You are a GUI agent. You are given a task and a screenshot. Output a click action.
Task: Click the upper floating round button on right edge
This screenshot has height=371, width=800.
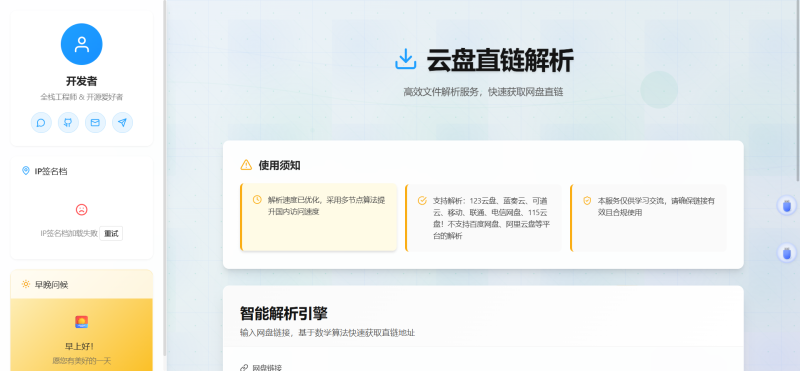787,206
